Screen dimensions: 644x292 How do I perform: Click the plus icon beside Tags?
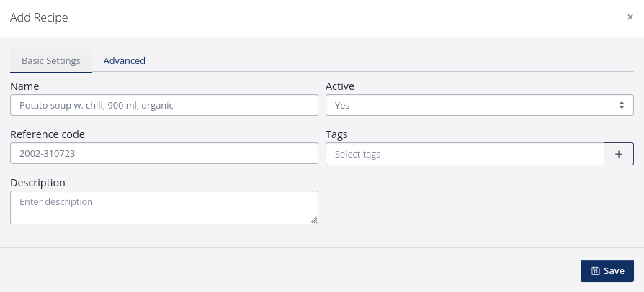(x=618, y=154)
